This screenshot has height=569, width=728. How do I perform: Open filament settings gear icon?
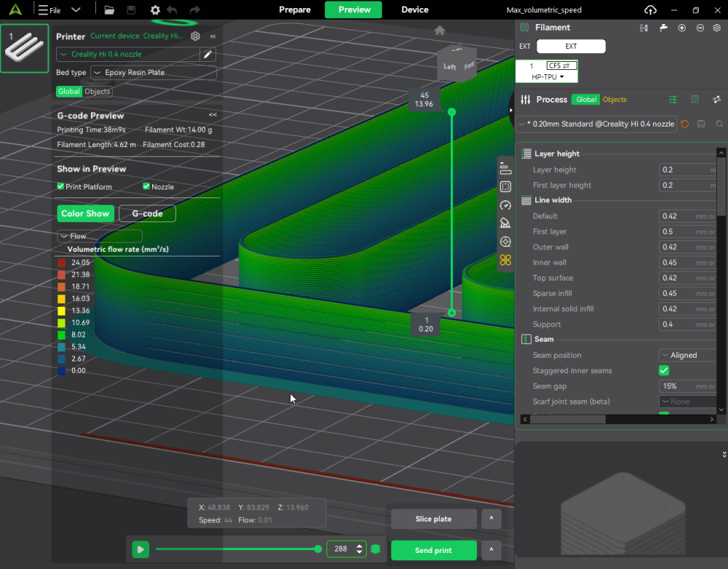[716, 28]
